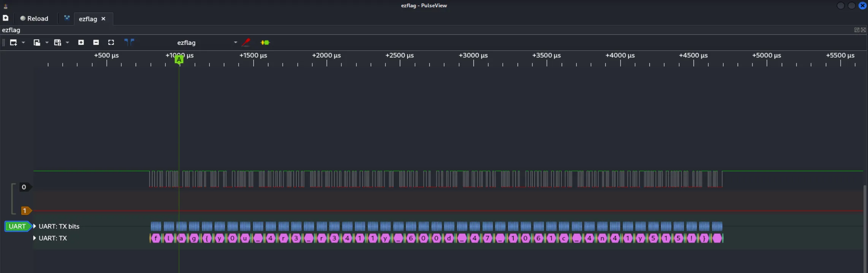Click decoded annotation 'c'
Viewport: 868px width, 273px height.
pos(564,238)
